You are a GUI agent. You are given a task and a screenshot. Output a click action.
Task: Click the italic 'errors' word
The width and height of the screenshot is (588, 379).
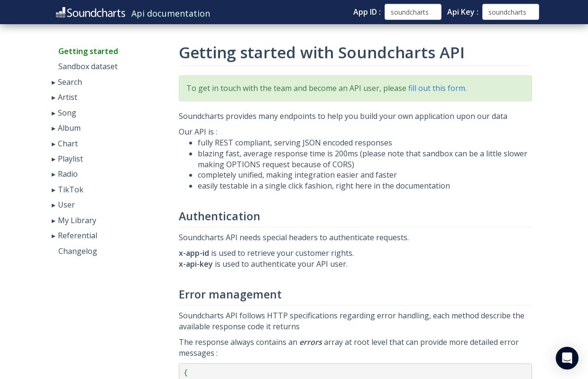311,342
